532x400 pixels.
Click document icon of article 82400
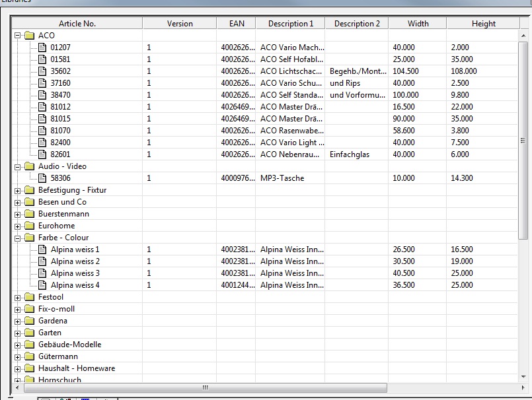tap(42, 142)
